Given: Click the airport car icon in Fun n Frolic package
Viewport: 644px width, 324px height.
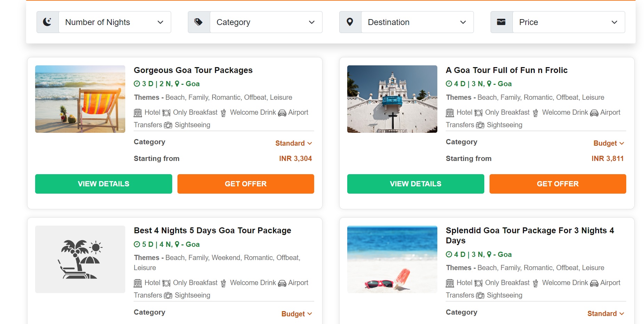Looking at the screenshot, I should 594,113.
